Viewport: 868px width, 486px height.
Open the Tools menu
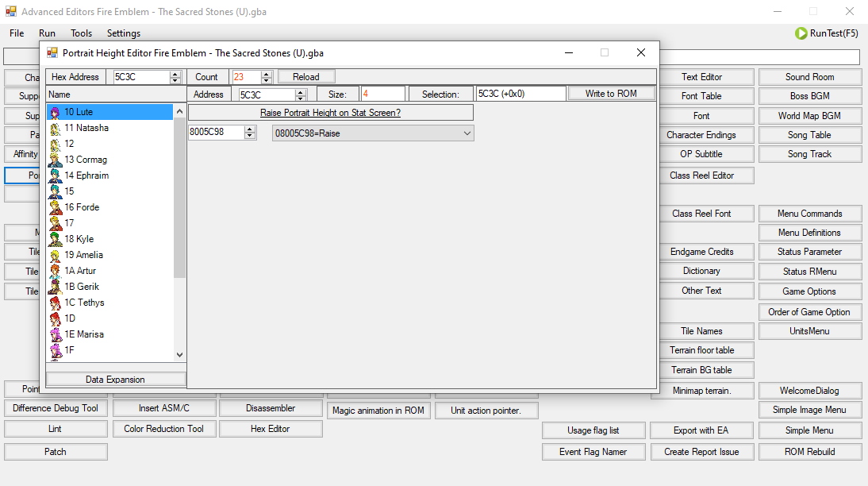(82, 33)
